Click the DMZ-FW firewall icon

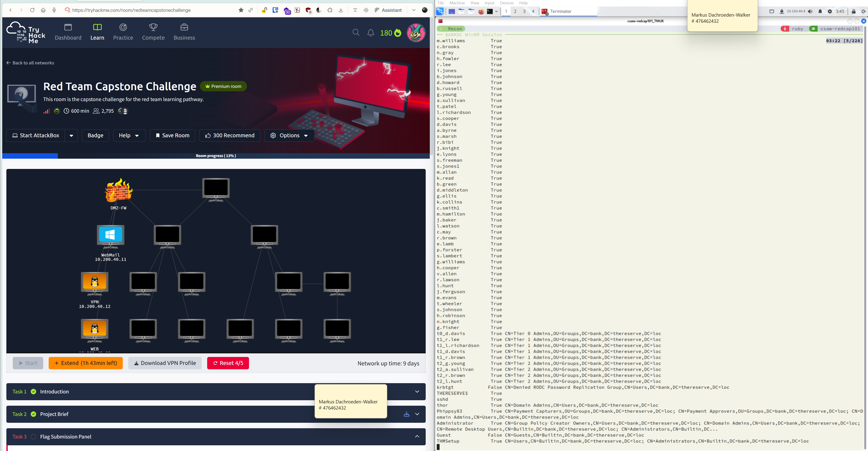(x=119, y=191)
